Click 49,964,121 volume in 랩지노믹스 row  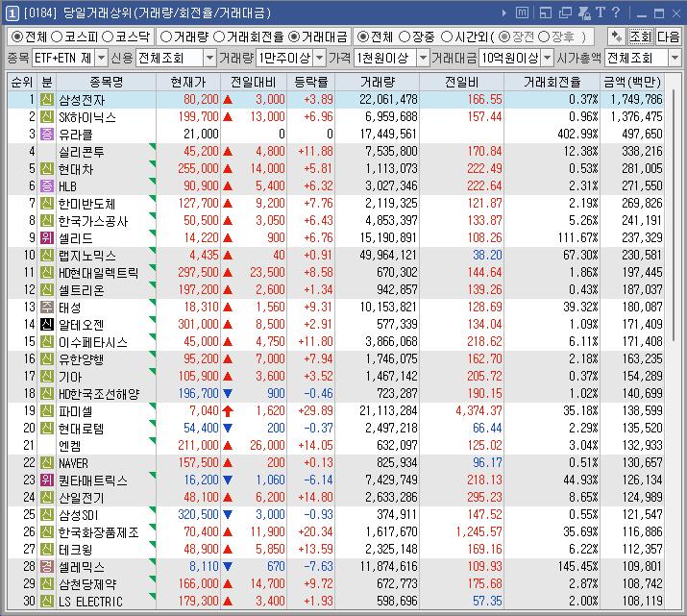[388, 255]
